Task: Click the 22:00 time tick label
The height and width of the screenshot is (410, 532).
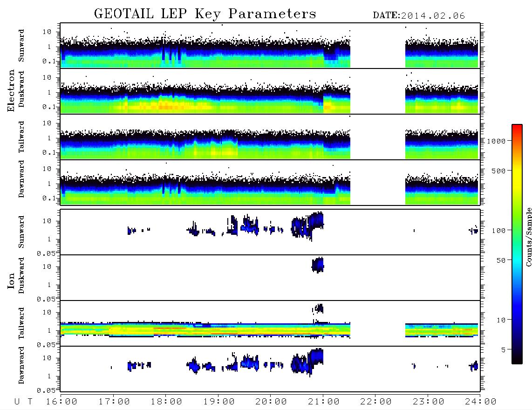Action: 376,402
